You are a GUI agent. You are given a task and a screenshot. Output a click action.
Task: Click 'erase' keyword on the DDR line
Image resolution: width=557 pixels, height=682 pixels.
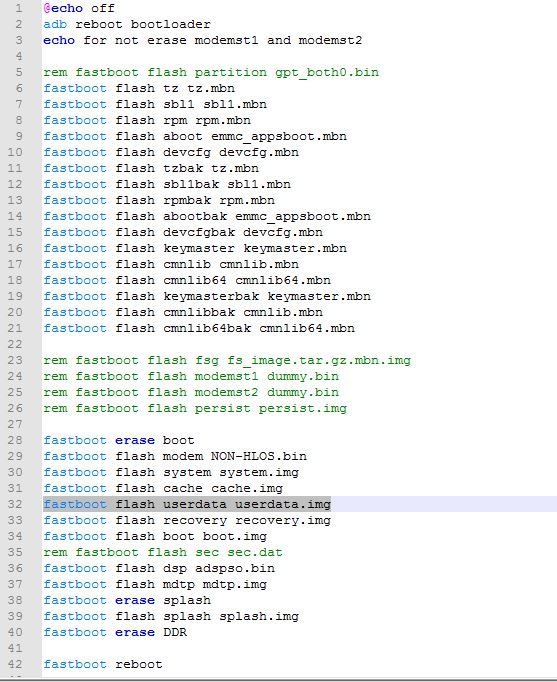pyautogui.click(x=135, y=632)
